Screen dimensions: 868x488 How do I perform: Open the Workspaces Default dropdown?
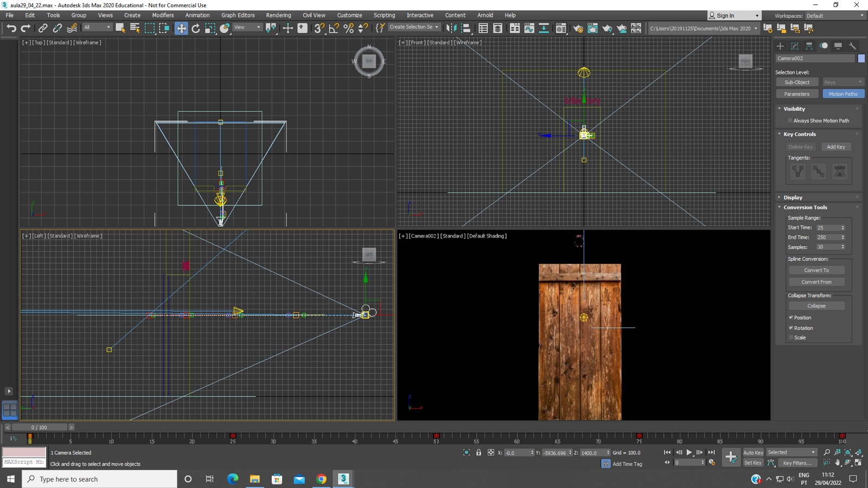point(835,16)
